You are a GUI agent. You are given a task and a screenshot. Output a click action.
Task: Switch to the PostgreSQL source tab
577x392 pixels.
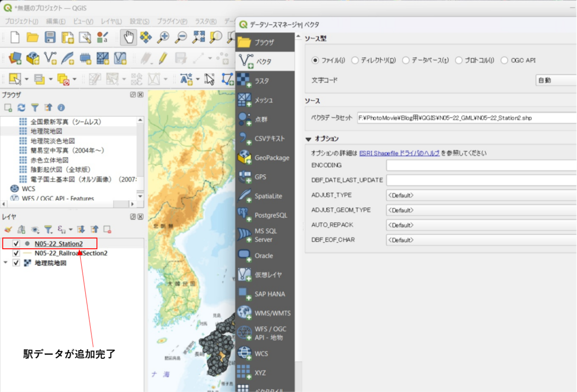pos(265,215)
